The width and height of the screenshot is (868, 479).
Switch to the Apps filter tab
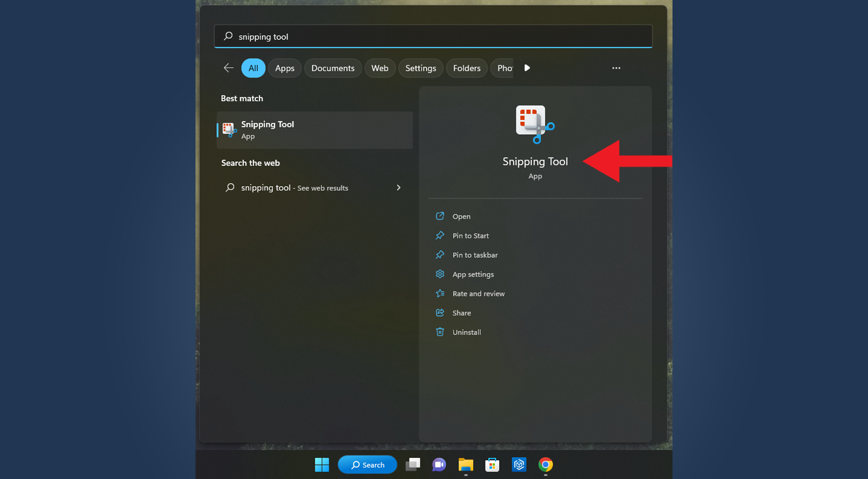tap(285, 68)
